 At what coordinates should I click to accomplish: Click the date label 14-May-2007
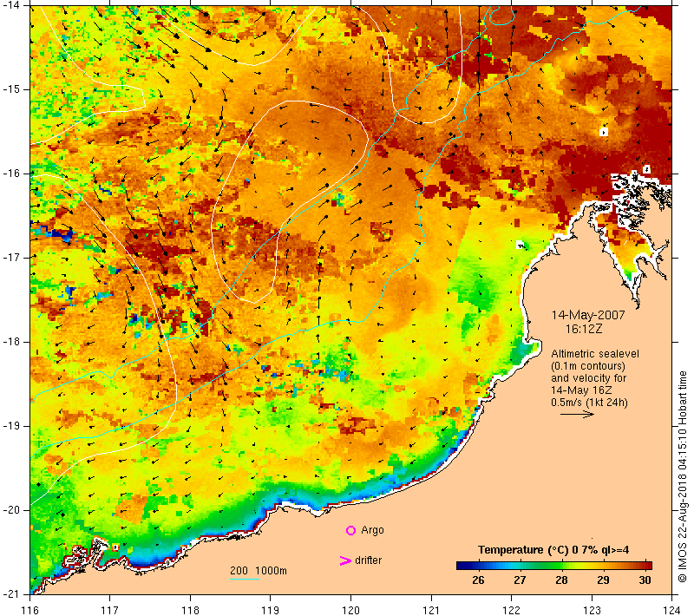tap(588, 315)
